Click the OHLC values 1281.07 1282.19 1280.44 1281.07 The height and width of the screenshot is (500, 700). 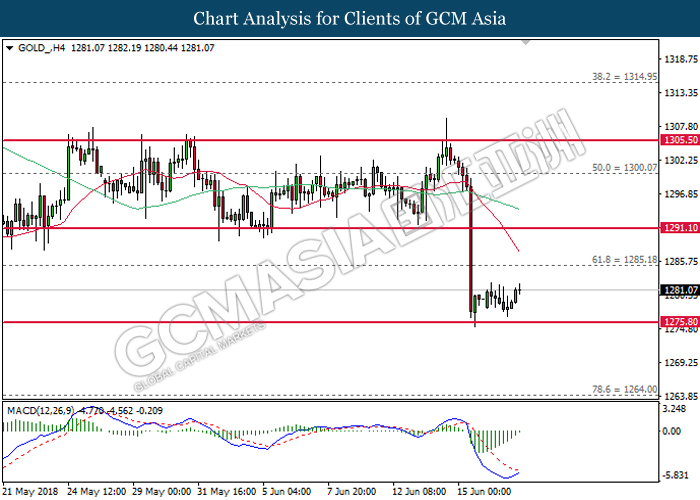[x=143, y=48]
